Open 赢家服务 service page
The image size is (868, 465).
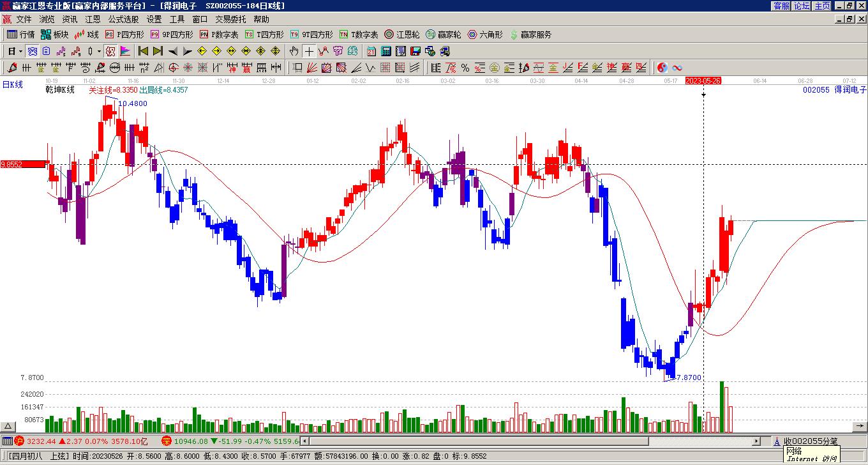[530, 34]
